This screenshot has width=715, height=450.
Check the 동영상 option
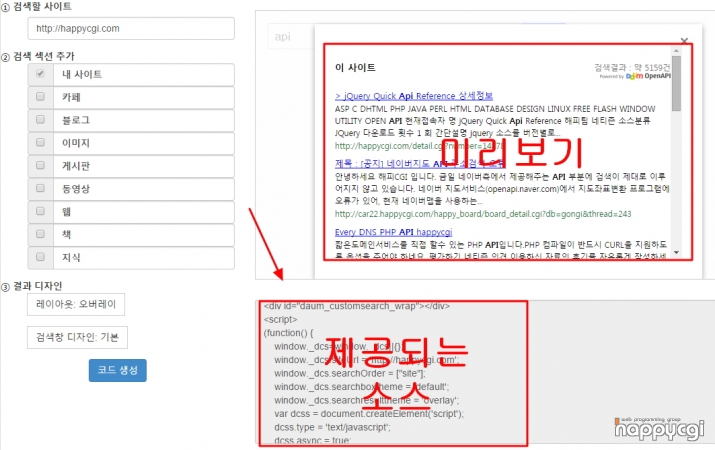[x=40, y=188]
